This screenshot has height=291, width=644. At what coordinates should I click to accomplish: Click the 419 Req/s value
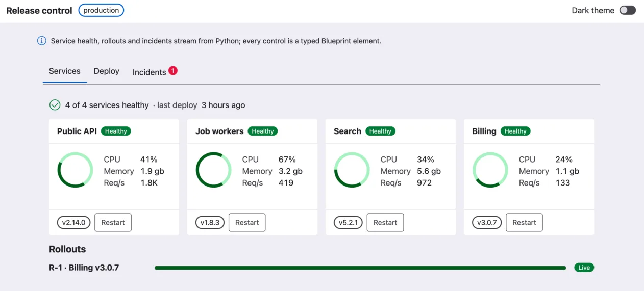(286, 183)
